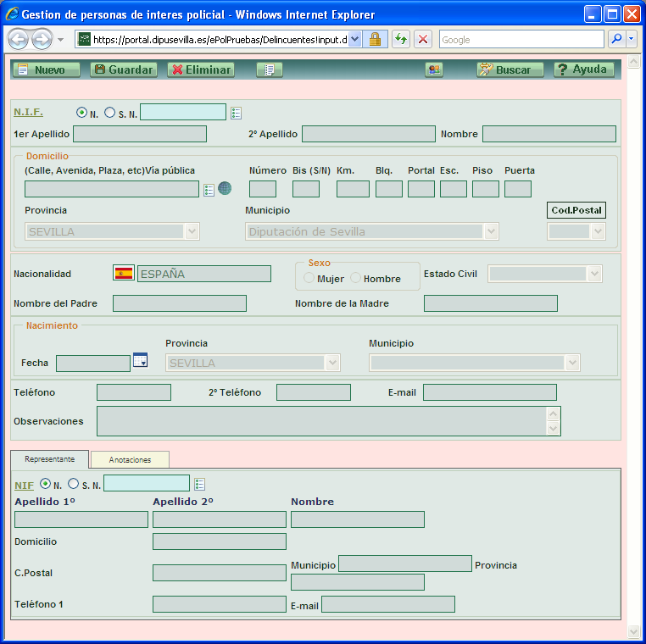
Task: Click the Spain flag nationality icon
Action: (124, 273)
